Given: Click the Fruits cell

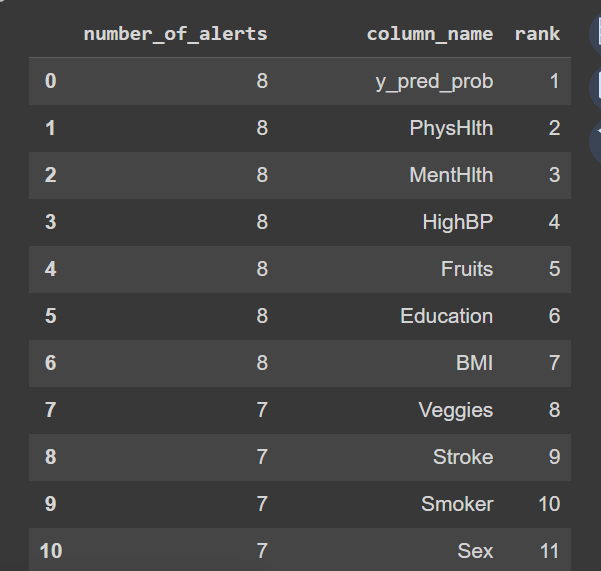Looking at the screenshot, I should [466, 269].
